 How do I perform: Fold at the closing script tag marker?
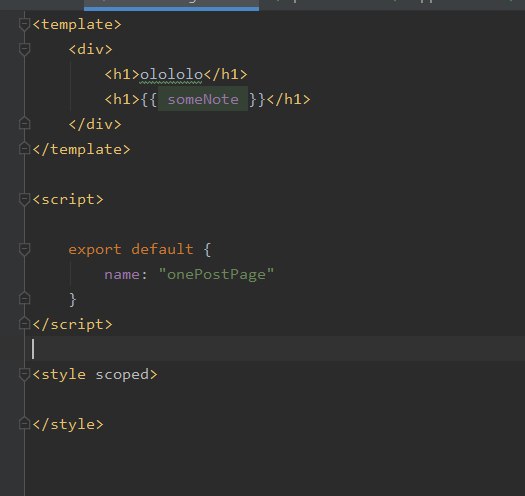coord(24,324)
